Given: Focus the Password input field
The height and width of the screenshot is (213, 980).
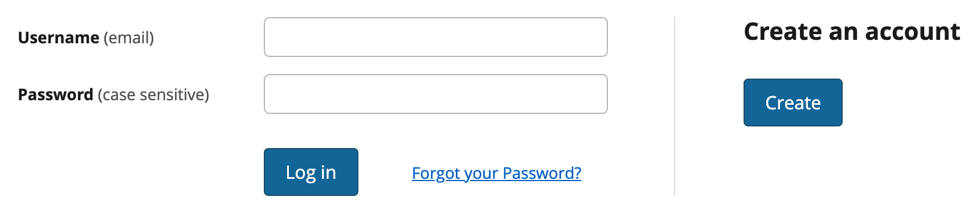Looking at the screenshot, I should (436, 94).
